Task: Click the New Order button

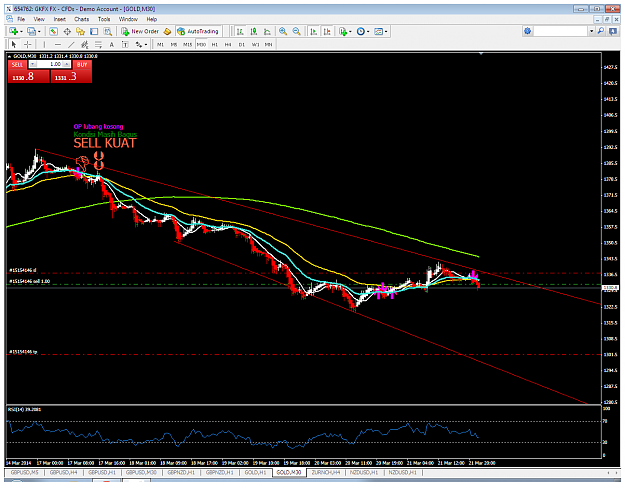Action: pyautogui.click(x=140, y=31)
